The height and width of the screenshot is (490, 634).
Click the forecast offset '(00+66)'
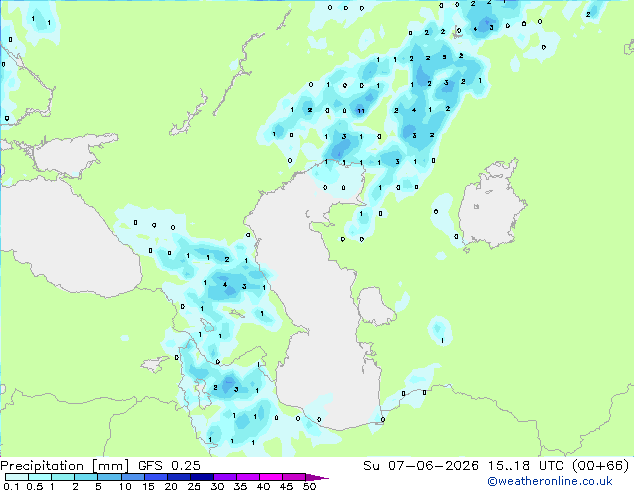601,466
